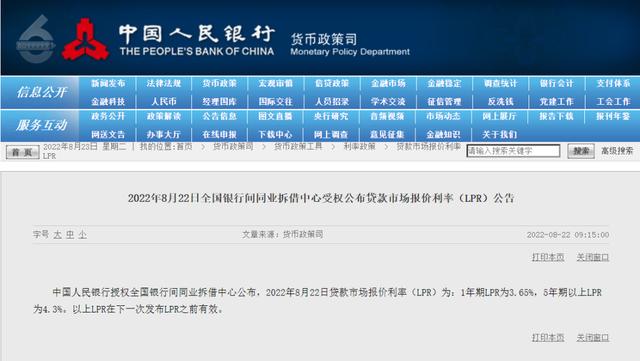
Task: Open the 人民币 navigation link
Action: (x=164, y=101)
